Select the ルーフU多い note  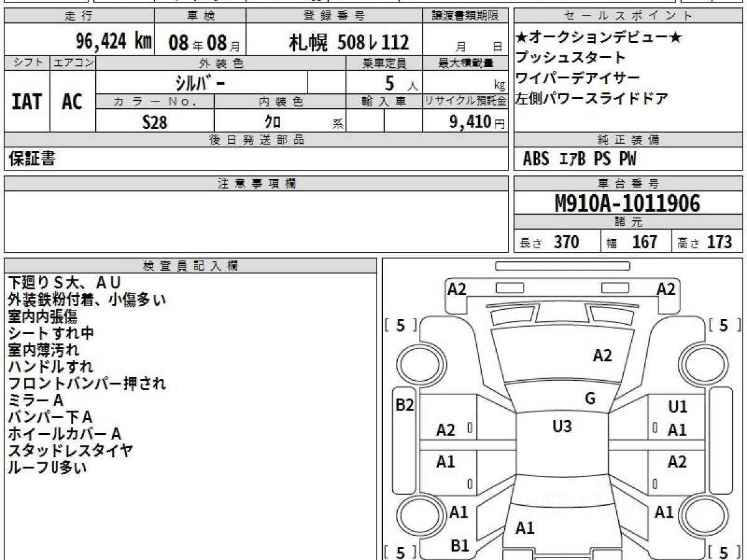(x=47, y=467)
